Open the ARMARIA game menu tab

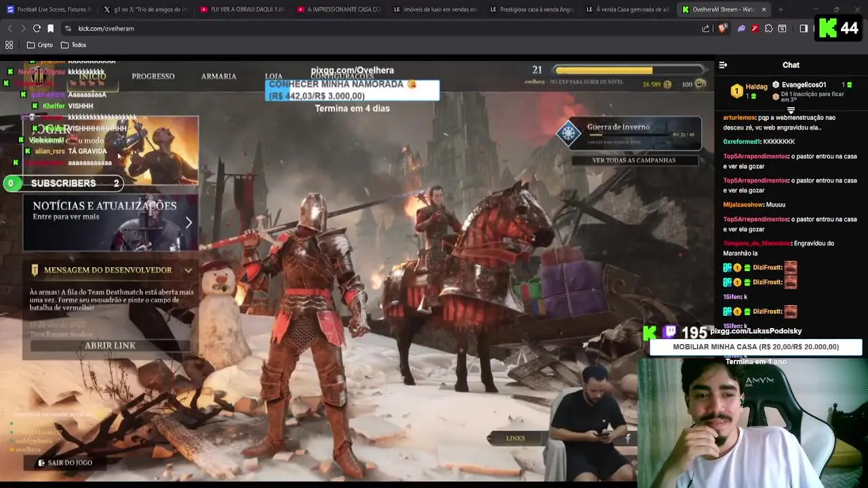click(218, 77)
